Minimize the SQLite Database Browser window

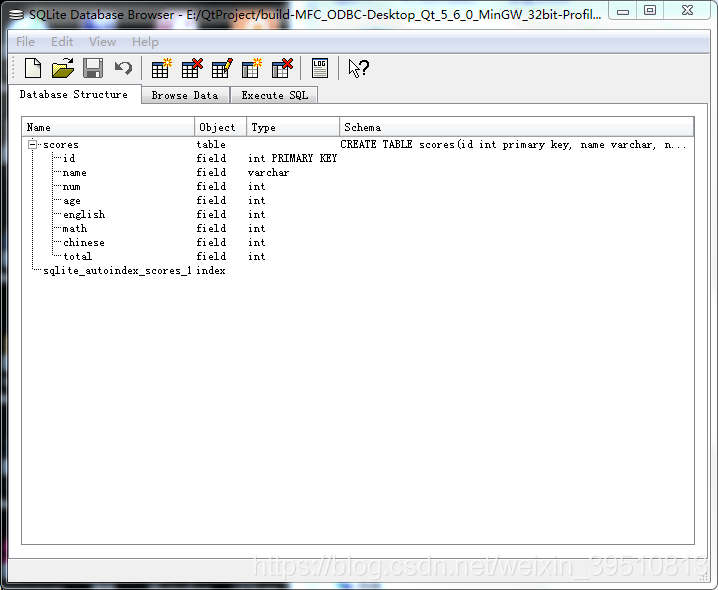coord(623,11)
